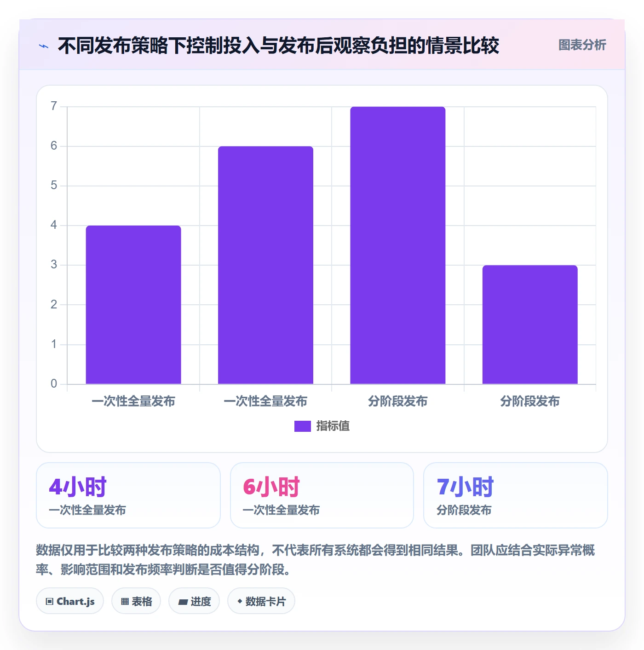This screenshot has height=650, width=644.
Task: Click the chart title about 发布策略
Action: point(278,46)
